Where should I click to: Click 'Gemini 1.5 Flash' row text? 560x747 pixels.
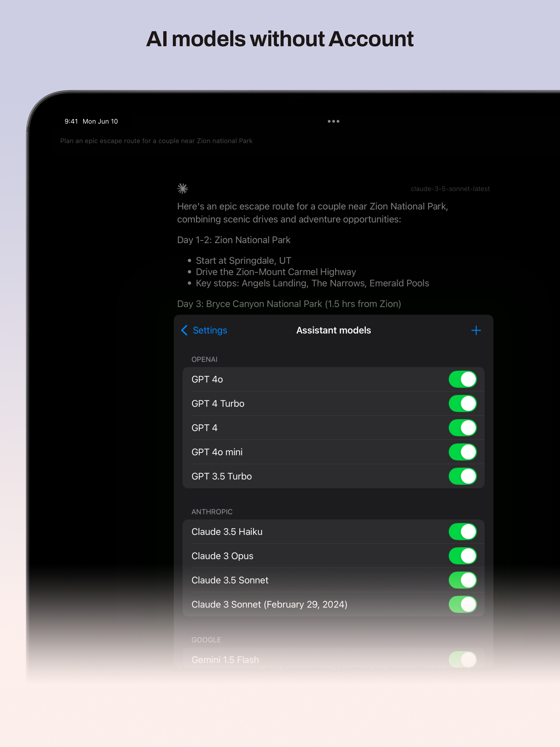(225, 660)
